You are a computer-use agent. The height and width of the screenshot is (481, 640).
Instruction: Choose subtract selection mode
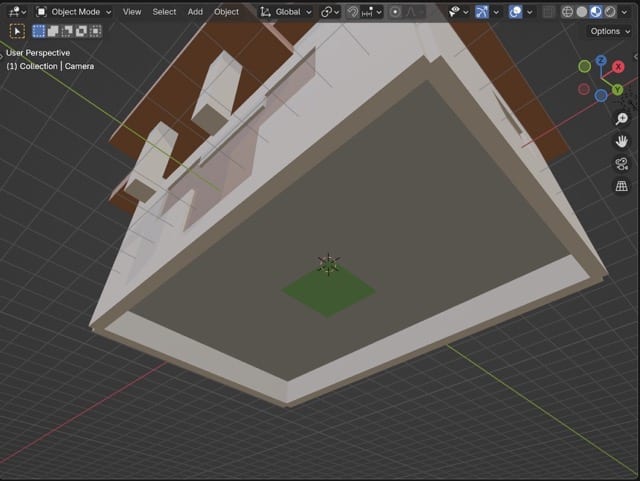67,31
